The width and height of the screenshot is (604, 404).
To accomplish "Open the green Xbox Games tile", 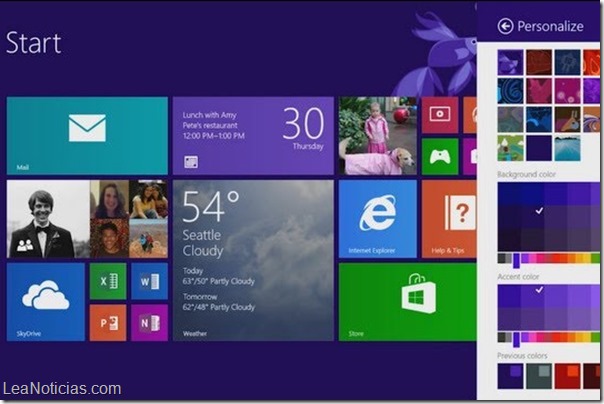I will [x=440, y=157].
